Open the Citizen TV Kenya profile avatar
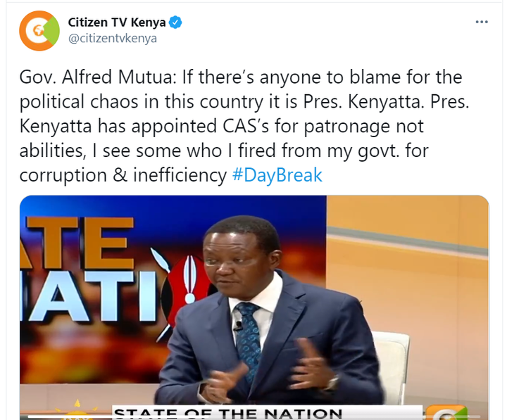507x420 pixels. click(x=39, y=31)
